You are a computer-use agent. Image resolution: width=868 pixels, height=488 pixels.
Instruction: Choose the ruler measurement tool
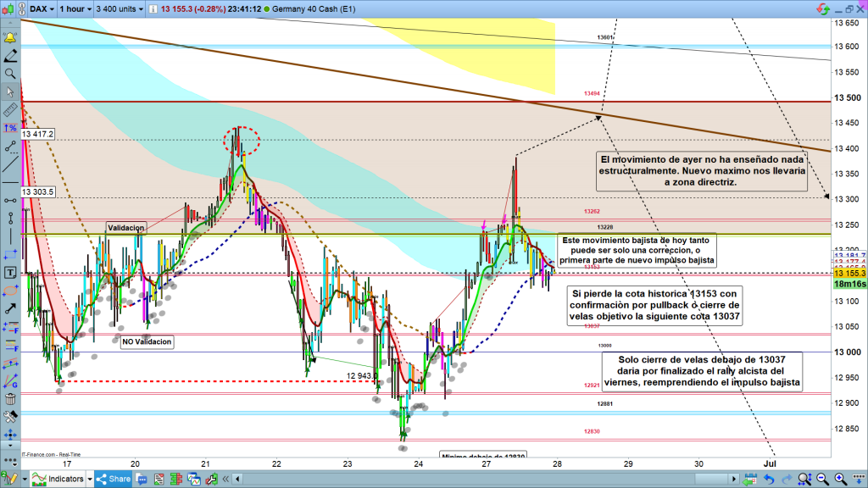pyautogui.click(x=11, y=110)
